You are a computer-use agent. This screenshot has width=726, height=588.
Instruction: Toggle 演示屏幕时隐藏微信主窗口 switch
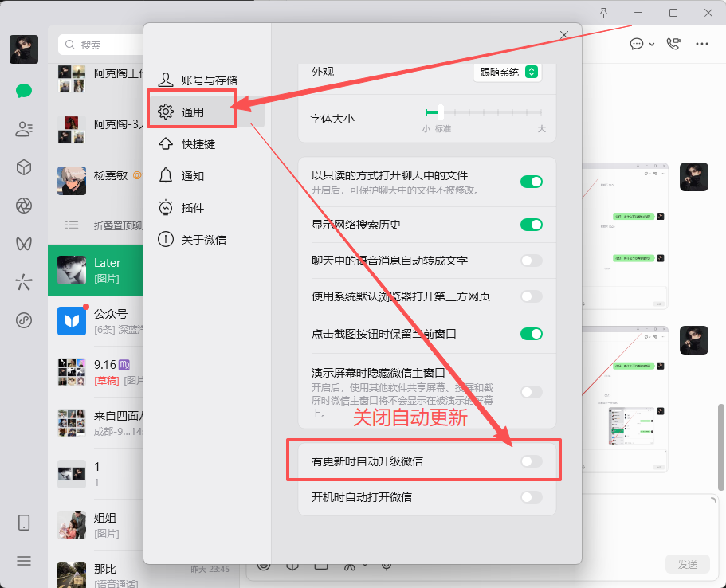(x=531, y=392)
